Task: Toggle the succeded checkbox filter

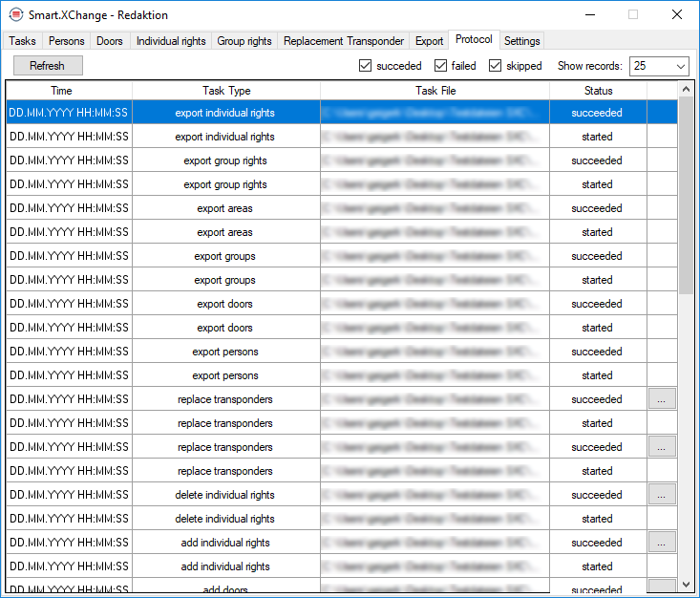Action: point(366,66)
